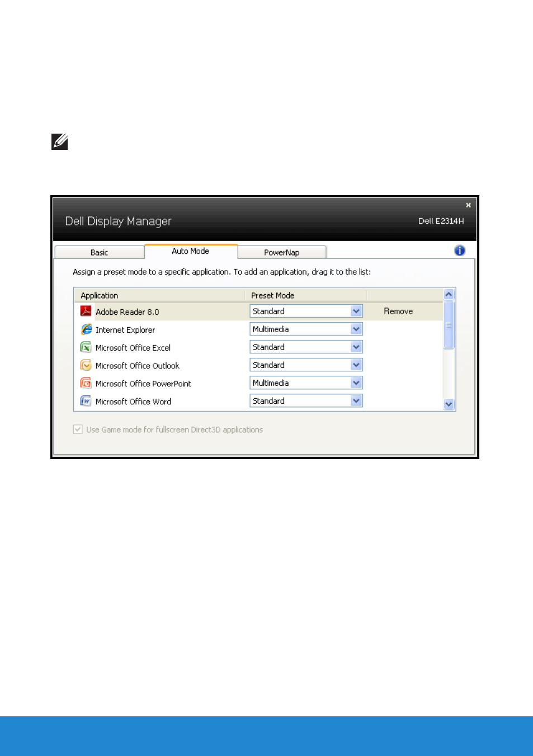Open the blue information icon
The width and height of the screenshot is (533, 756).
460,251
